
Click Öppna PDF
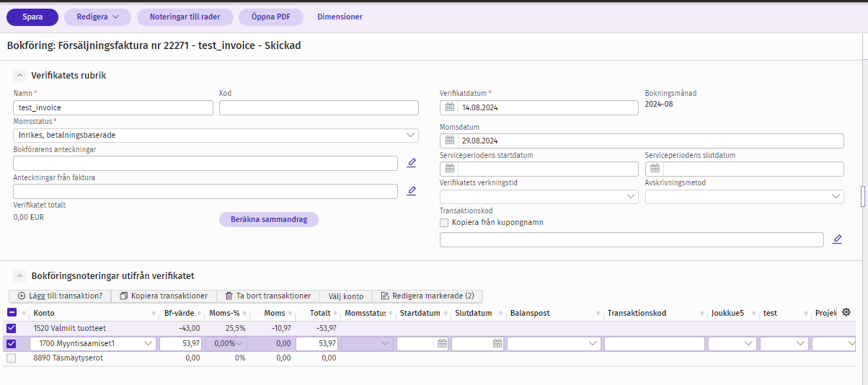pyautogui.click(x=271, y=17)
